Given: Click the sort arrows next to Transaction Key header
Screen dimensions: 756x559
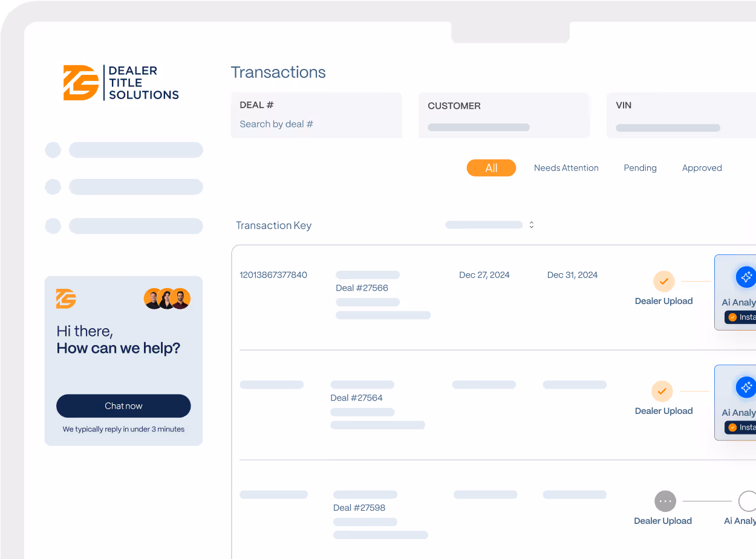Looking at the screenshot, I should coord(532,225).
